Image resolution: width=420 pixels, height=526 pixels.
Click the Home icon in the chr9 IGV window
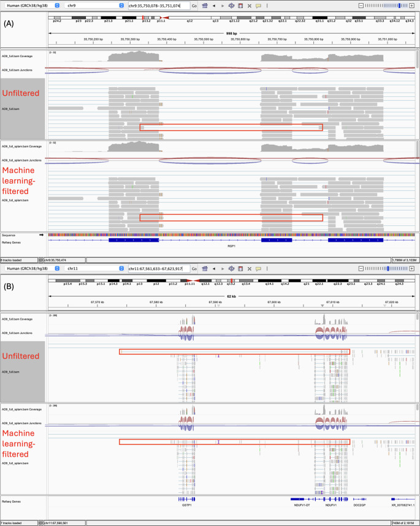pos(205,6)
